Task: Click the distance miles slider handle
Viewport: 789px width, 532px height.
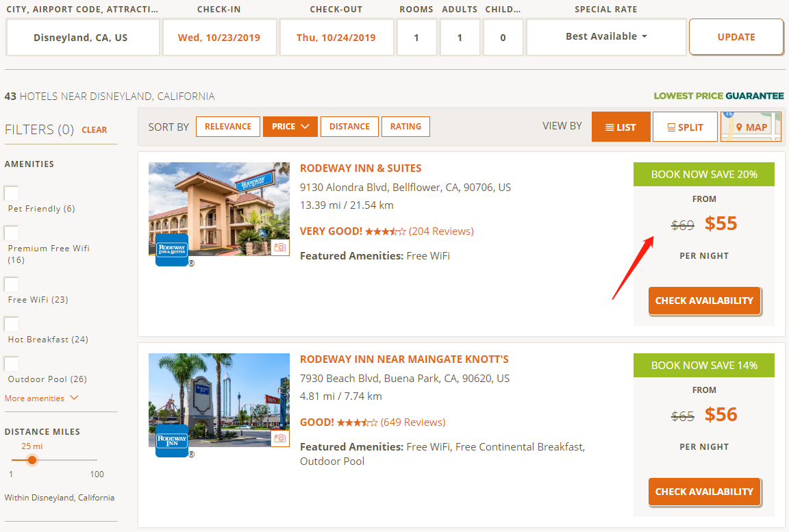Action: tap(32, 460)
